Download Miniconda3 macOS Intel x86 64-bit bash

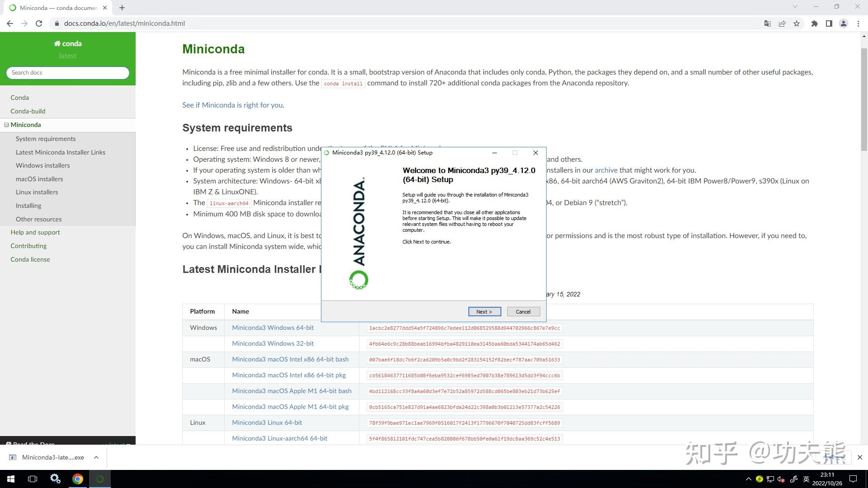[x=290, y=359]
